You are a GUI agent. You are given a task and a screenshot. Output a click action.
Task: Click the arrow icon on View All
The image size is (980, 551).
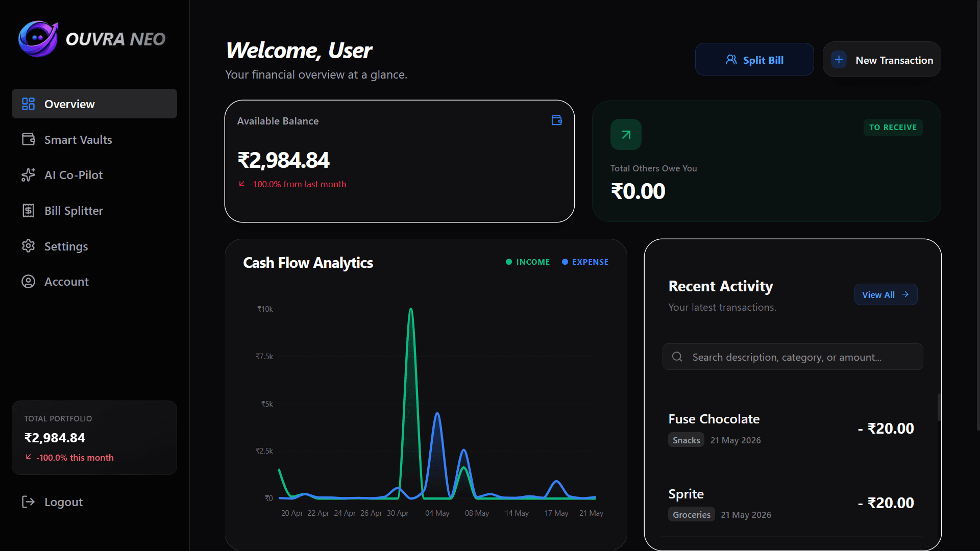click(905, 294)
